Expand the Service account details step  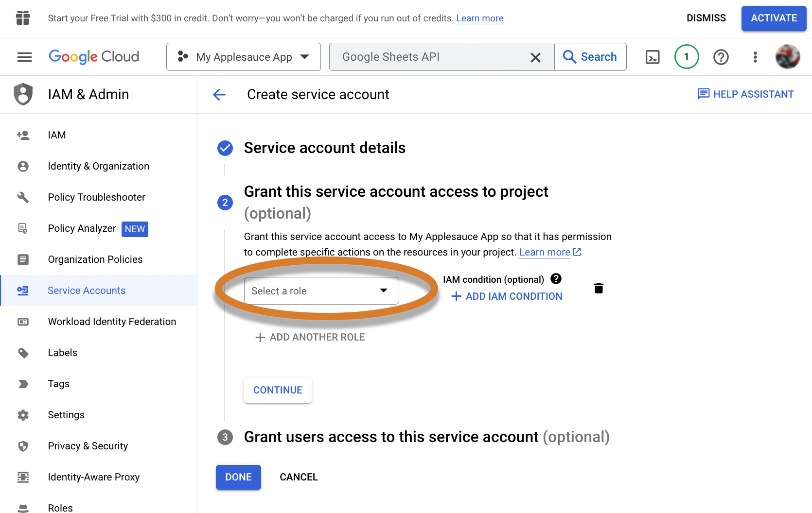(324, 148)
